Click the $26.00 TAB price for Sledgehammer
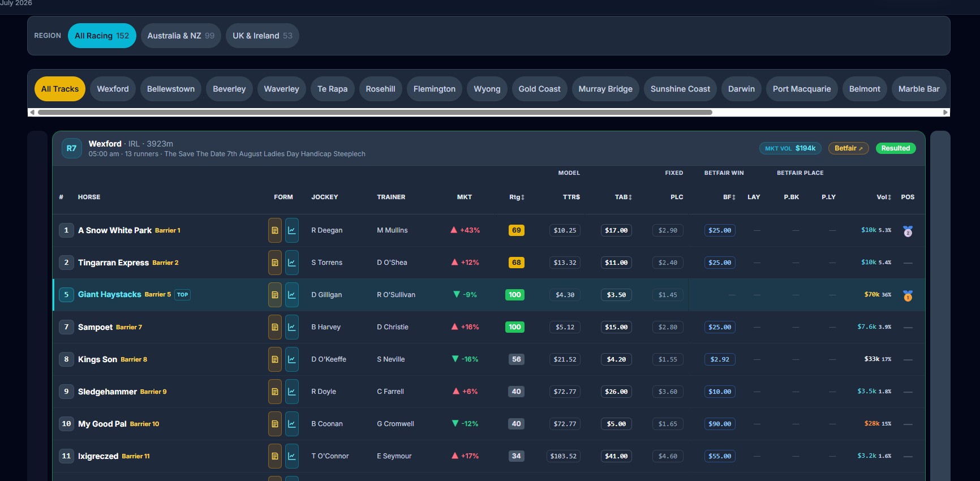Screen dimensions: 980x481 tap(616, 392)
